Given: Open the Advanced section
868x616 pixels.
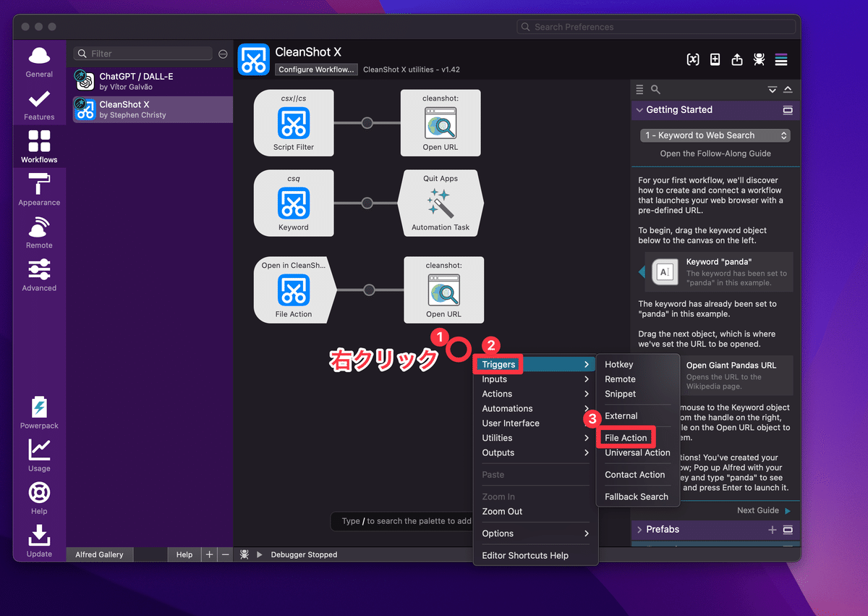Looking at the screenshot, I should coord(39,275).
